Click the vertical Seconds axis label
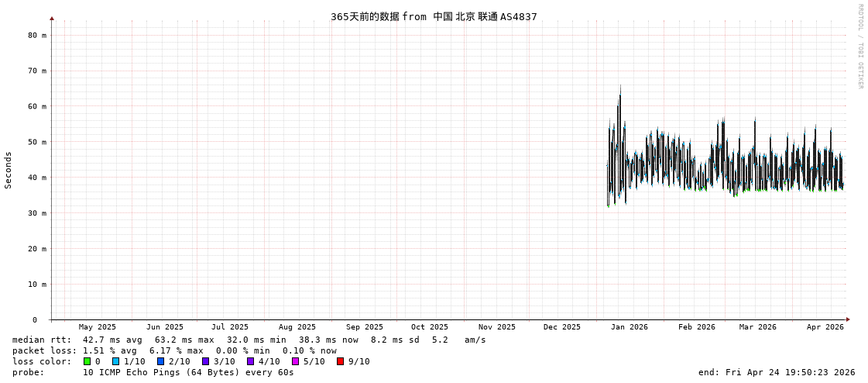868x383 pixels. [9, 170]
